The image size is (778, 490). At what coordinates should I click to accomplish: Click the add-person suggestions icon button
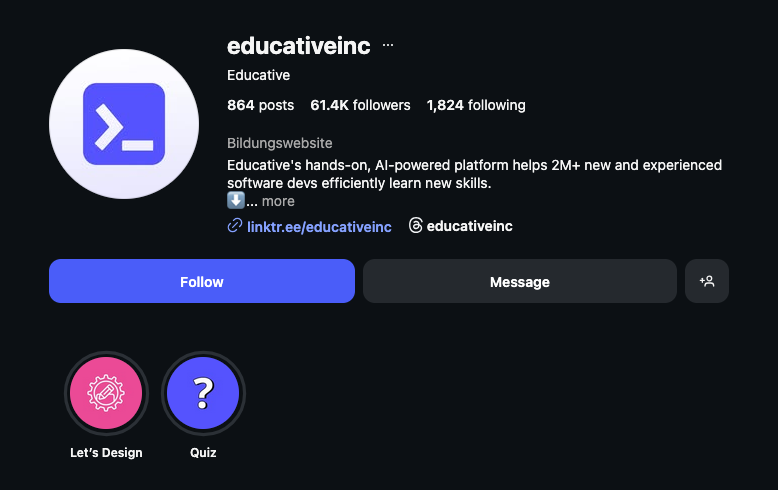[707, 282]
